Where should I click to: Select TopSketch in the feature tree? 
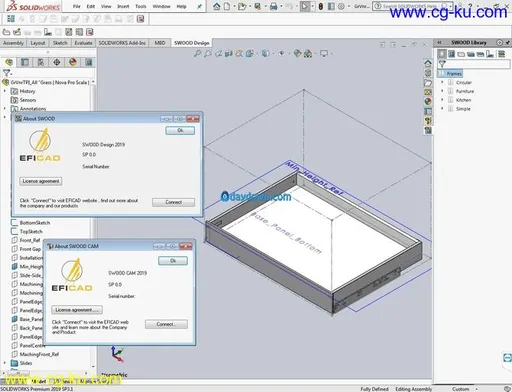[x=31, y=231]
